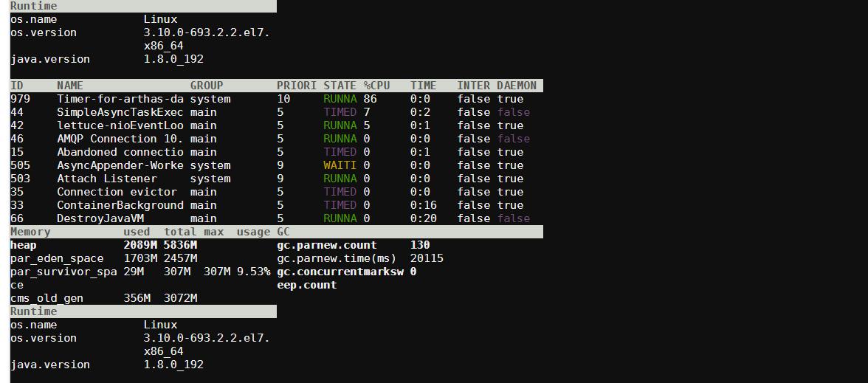The image size is (868, 383).
Task: Click thread Abandoned connectio
Action: [x=120, y=152]
